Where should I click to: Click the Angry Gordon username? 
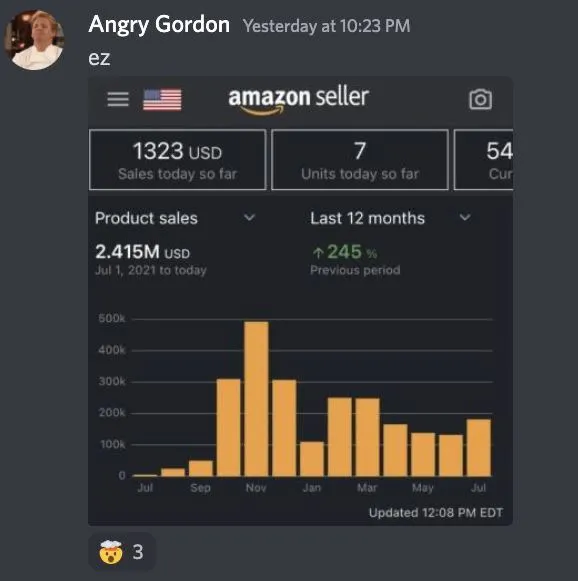click(x=159, y=25)
